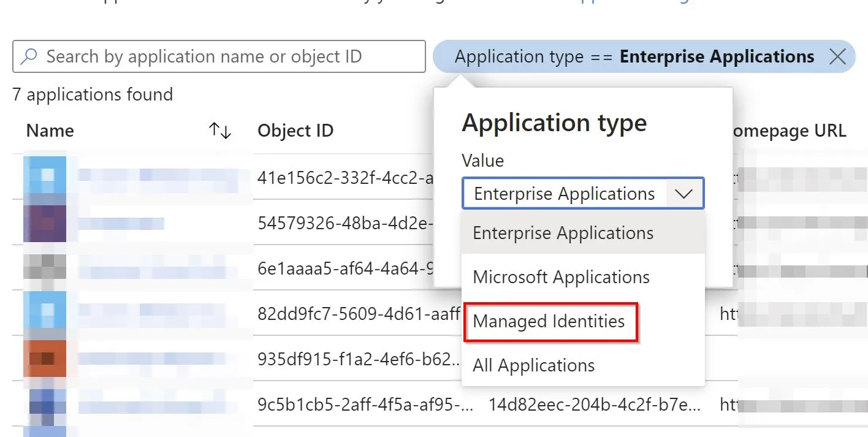Viewport: 868px width, 437px height.
Task: Open gray app icon in row 6e1aaaa5
Action: pos(45,268)
